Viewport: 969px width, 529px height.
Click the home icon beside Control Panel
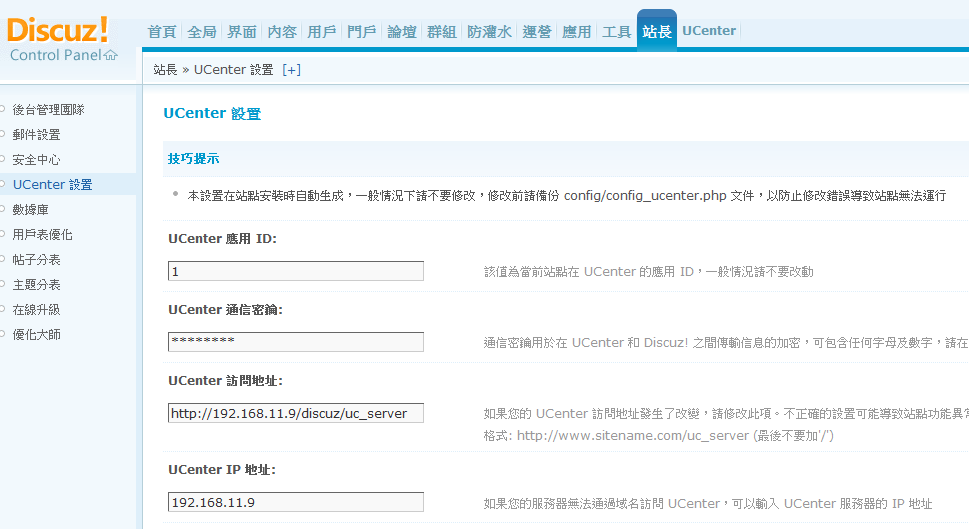click(x=111, y=55)
